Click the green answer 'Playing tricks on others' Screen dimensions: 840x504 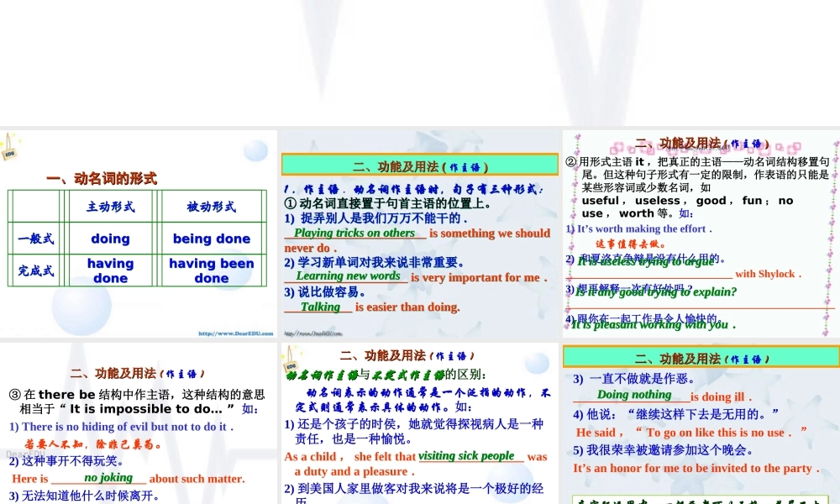pyautogui.click(x=354, y=233)
